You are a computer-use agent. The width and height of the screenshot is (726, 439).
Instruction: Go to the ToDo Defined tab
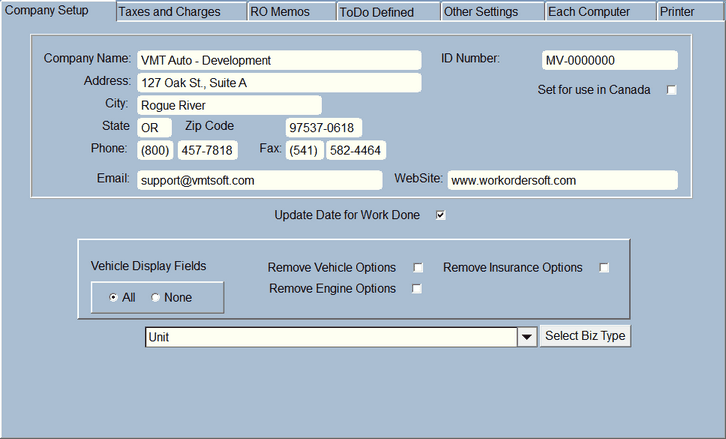pyautogui.click(x=388, y=12)
